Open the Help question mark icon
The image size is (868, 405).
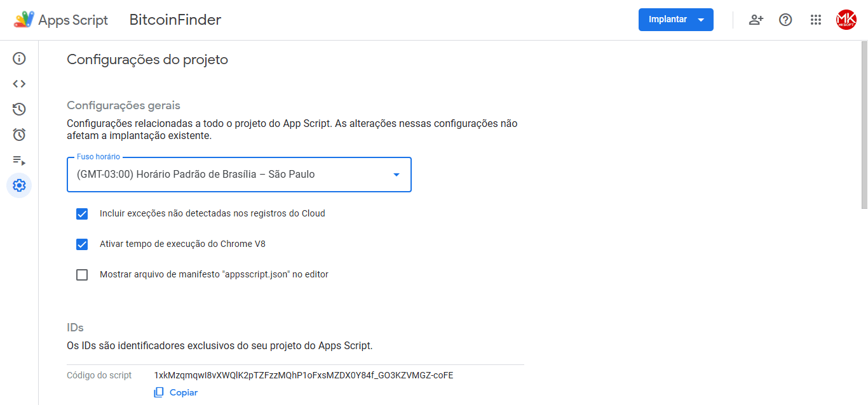click(785, 20)
